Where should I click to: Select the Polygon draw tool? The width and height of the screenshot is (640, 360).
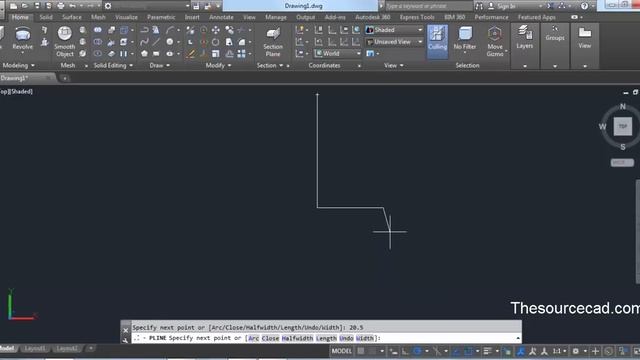[x=144, y=53]
